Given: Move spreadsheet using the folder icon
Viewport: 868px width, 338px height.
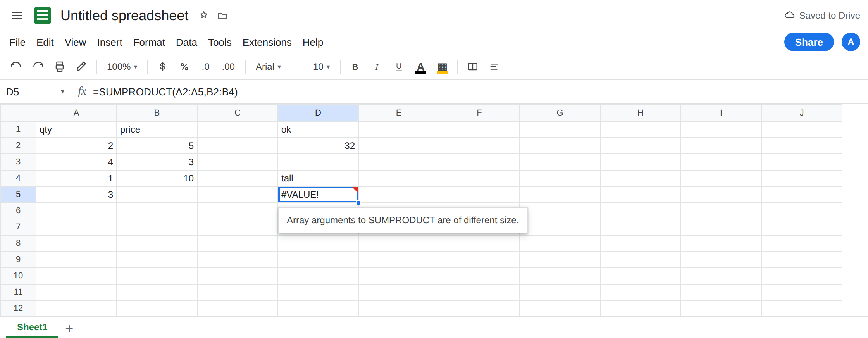Looking at the screenshot, I should click(222, 16).
